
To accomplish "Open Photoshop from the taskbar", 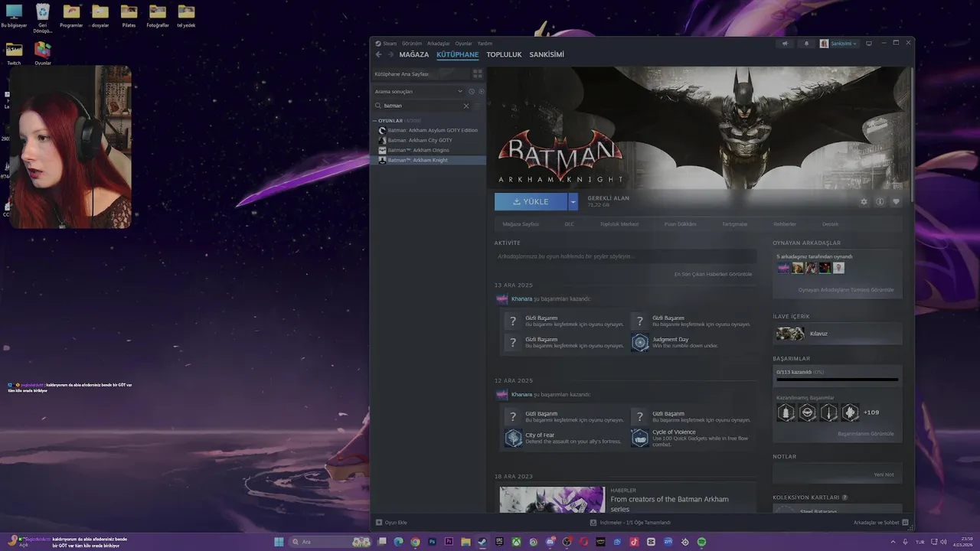I will 432,542.
